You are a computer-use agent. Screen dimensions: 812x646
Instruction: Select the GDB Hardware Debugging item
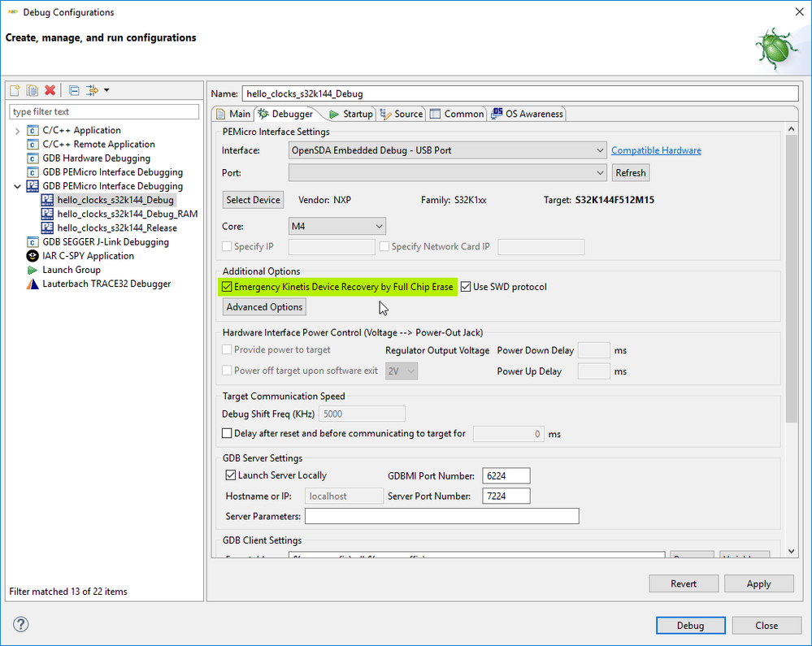pyautogui.click(x=96, y=158)
